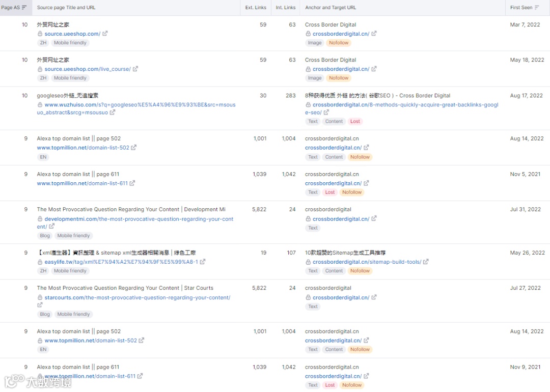Open the source.ueeshop.com/live_course/ link
The image size is (550, 392).
coord(88,69)
